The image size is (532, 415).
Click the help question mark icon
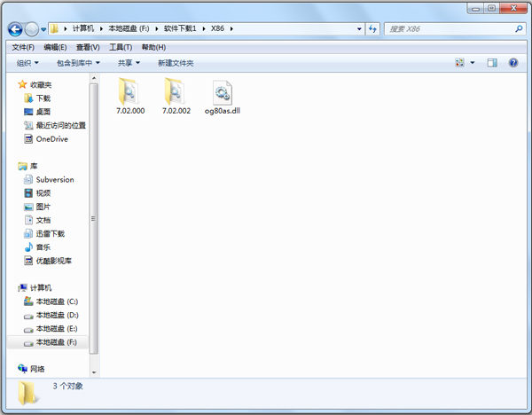coord(512,63)
